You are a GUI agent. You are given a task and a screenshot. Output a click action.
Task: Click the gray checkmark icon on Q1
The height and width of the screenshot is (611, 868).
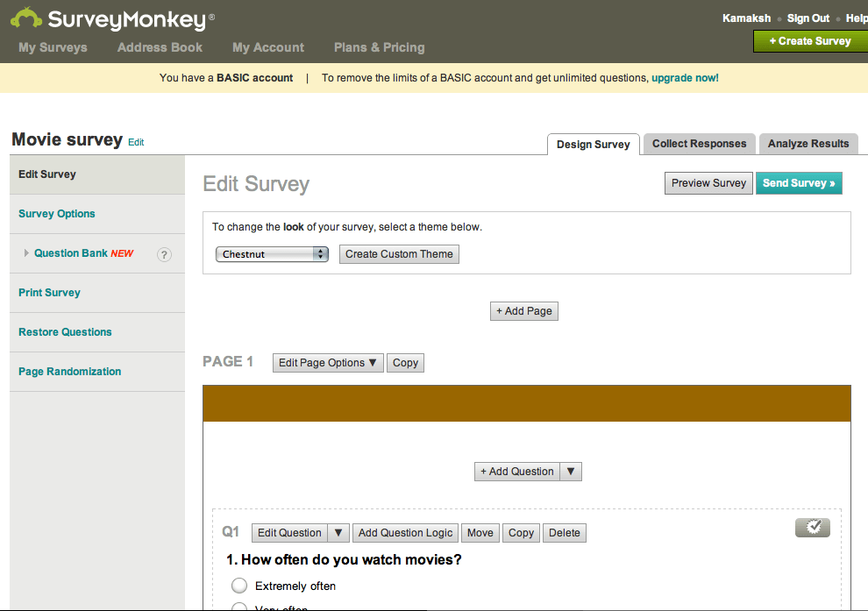click(x=813, y=528)
